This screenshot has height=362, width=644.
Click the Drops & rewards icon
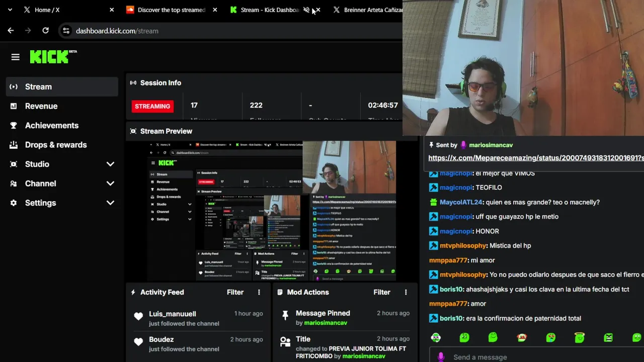(x=14, y=145)
